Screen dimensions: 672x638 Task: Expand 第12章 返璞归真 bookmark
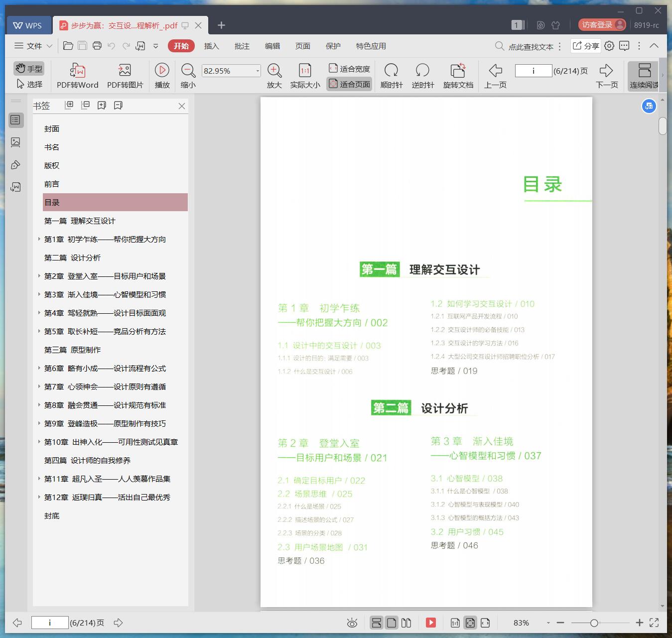point(39,497)
